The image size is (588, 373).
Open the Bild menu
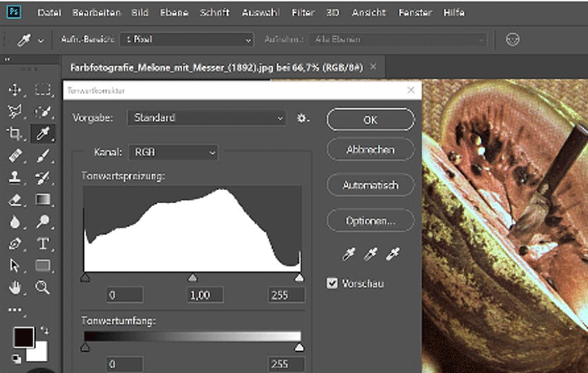140,13
